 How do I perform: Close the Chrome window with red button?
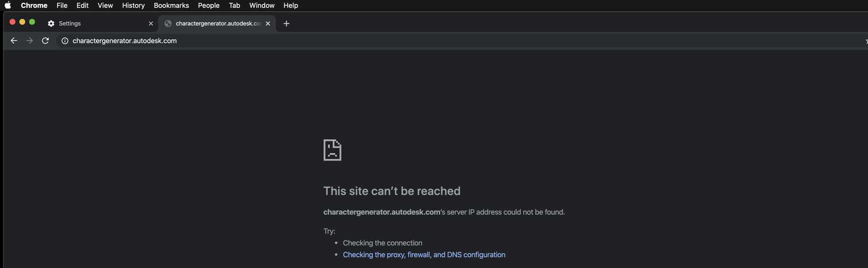click(x=12, y=22)
